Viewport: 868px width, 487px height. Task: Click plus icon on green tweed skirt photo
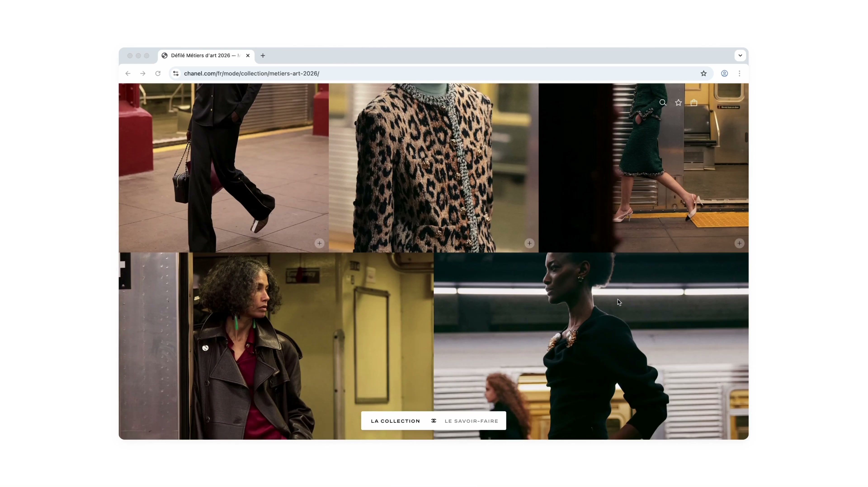pos(739,243)
